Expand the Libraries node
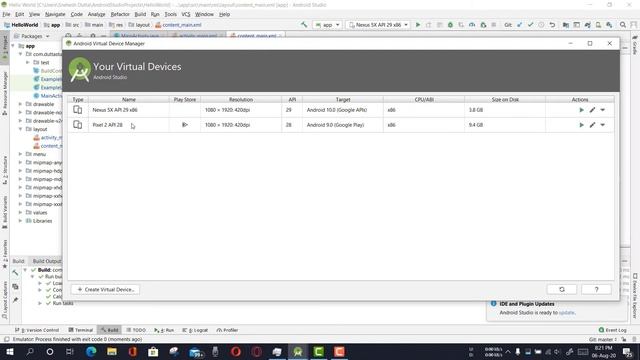Screen dimensions: 640x360 tap(20, 221)
